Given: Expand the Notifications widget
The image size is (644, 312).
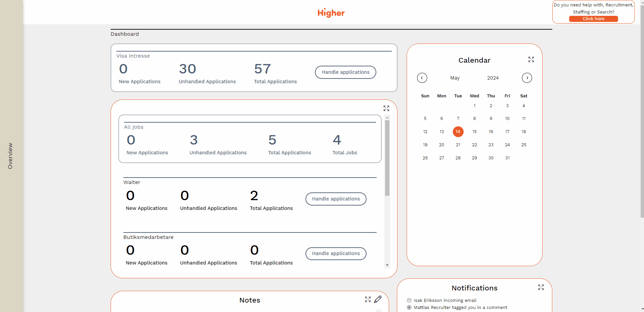Looking at the screenshot, I should [541, 287].
